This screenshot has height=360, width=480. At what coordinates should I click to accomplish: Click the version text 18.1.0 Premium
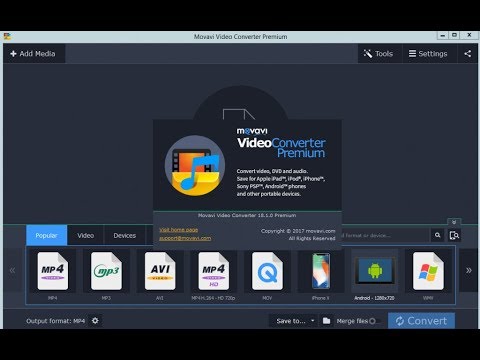click(247, 215)
